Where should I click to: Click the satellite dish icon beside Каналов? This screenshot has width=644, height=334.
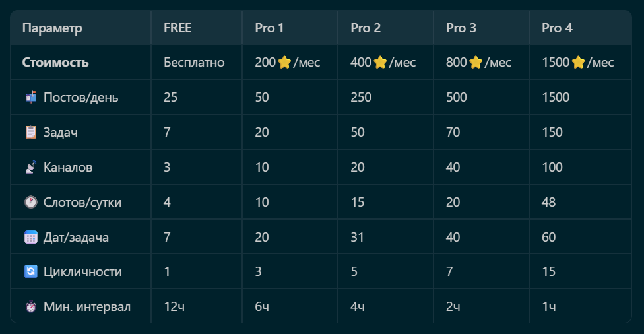click(x=30, y=168)
